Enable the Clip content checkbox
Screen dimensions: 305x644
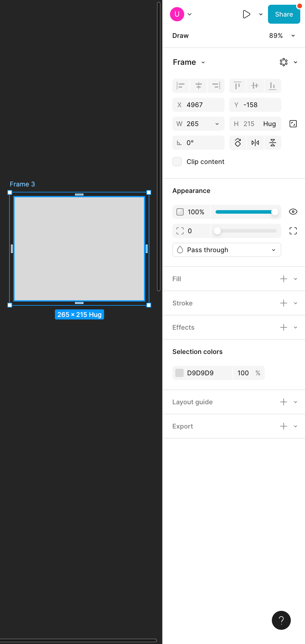(x=177, y=162)
